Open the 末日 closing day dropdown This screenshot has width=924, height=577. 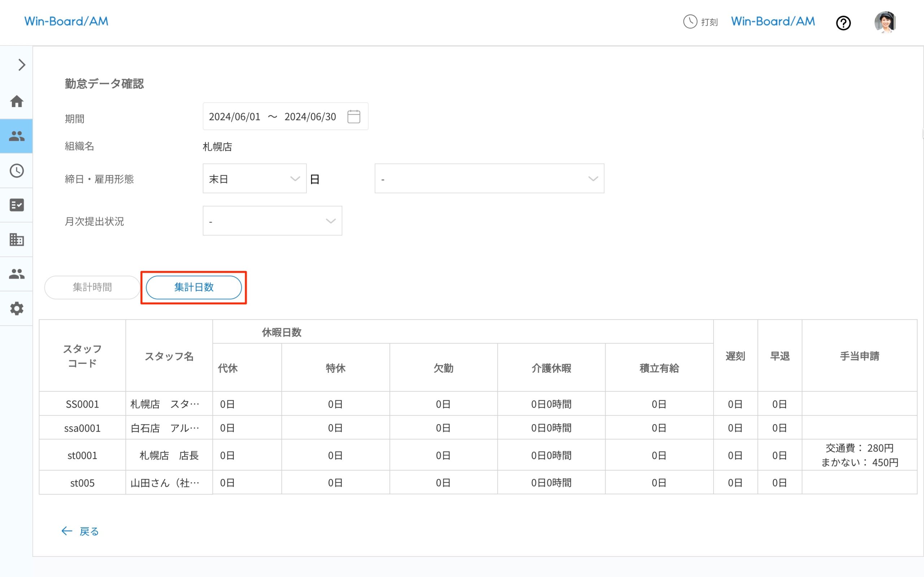pyautogui.click(x=254, y=179)
